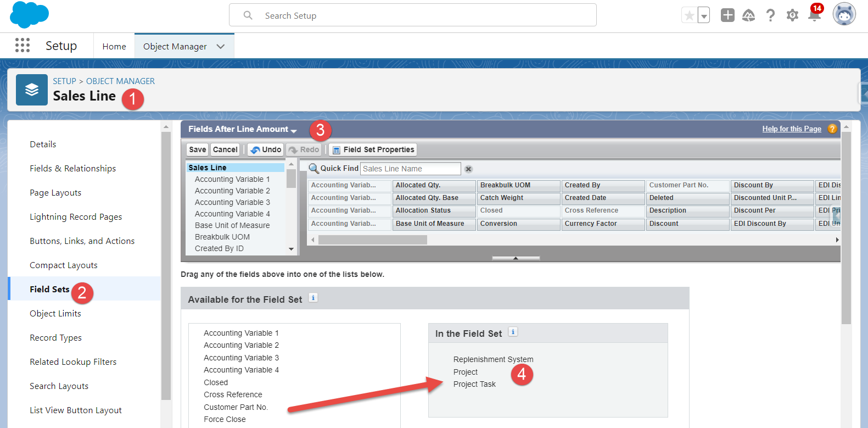This screenshot has width=868, height=428.
Task: Click info icon beside Available for the Field Set
Action: click(313, 298)
